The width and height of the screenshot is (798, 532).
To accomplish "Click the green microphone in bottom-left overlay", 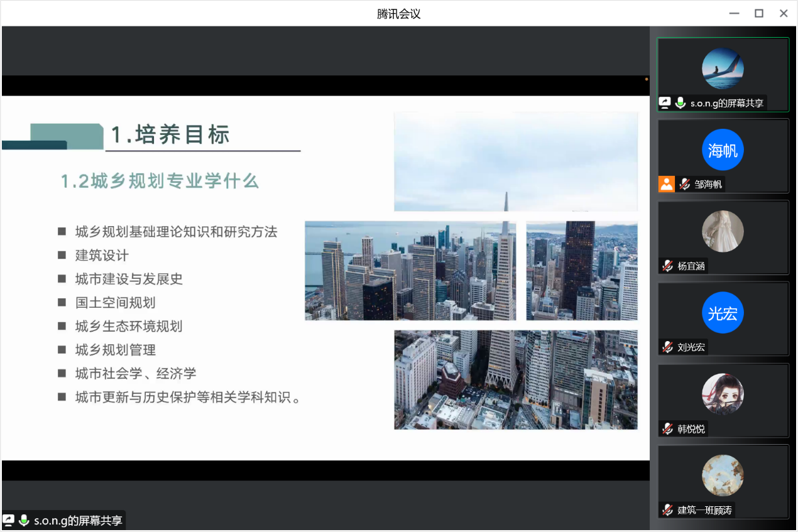I will (25, 520).
